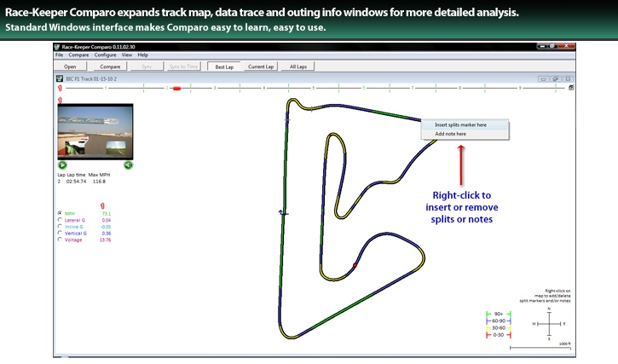
Task: Click the icon at right end of lap timeline
Action: [571, 87]
